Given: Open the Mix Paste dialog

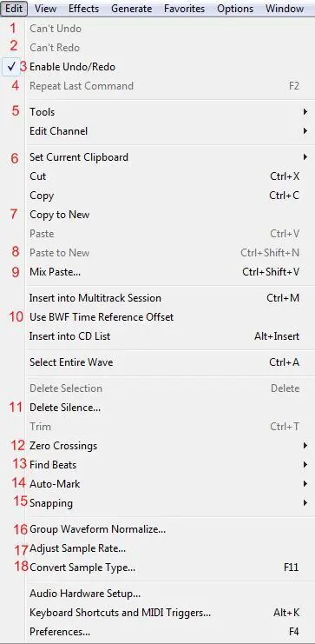Looking at the screenshot, I should (x=168, y=272).
